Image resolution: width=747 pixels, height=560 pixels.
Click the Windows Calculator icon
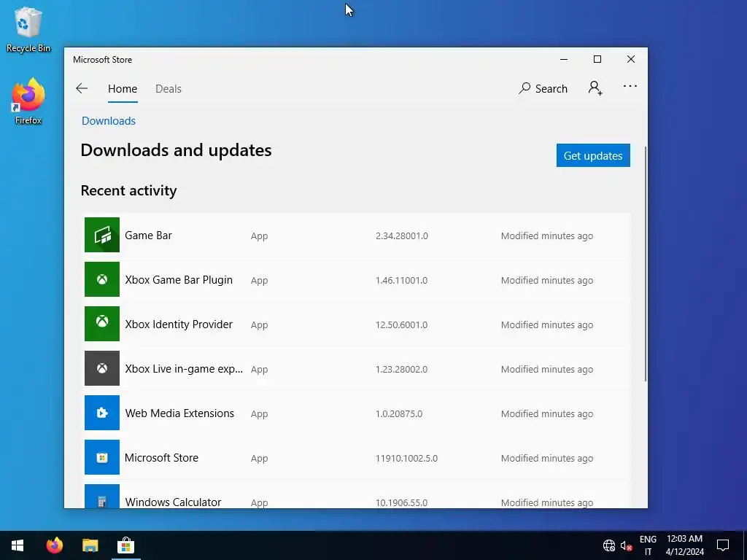pyautogui.click(x=102, y=496)
